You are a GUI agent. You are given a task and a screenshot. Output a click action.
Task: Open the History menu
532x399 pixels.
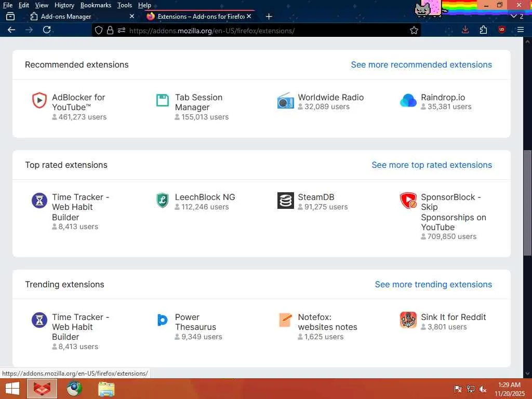[x=64, y=5]
